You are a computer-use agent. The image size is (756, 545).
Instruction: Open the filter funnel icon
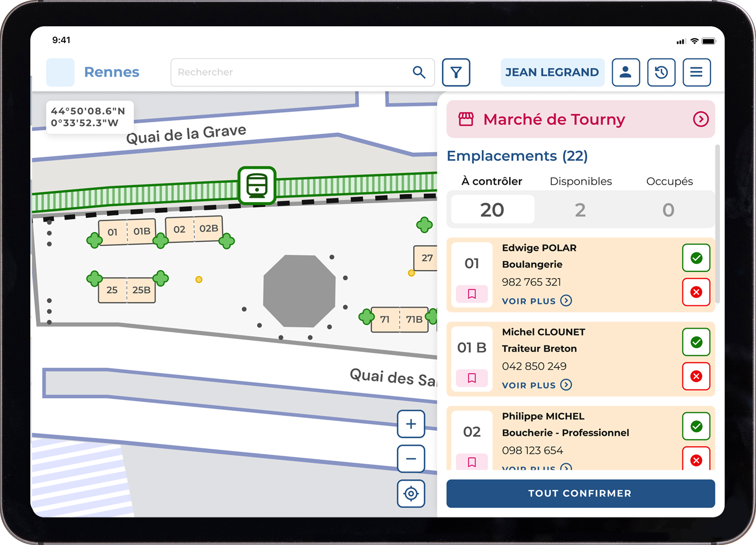click(x=456, y=72)
